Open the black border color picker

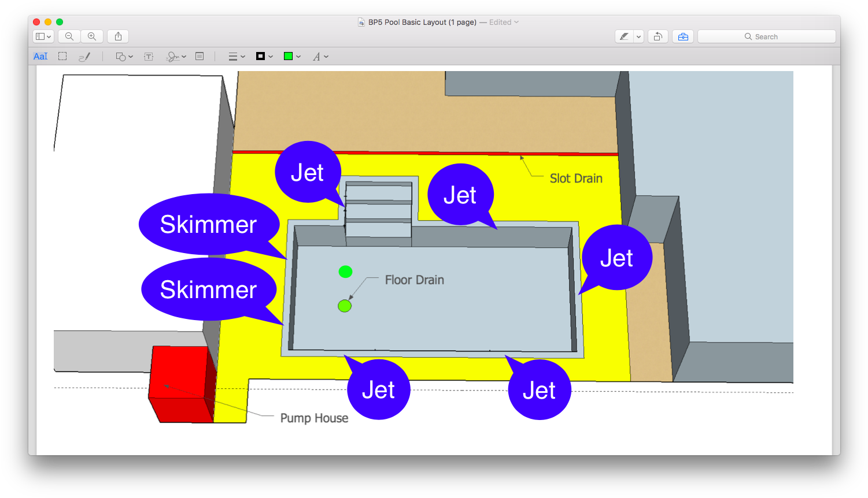pos(264,57)
